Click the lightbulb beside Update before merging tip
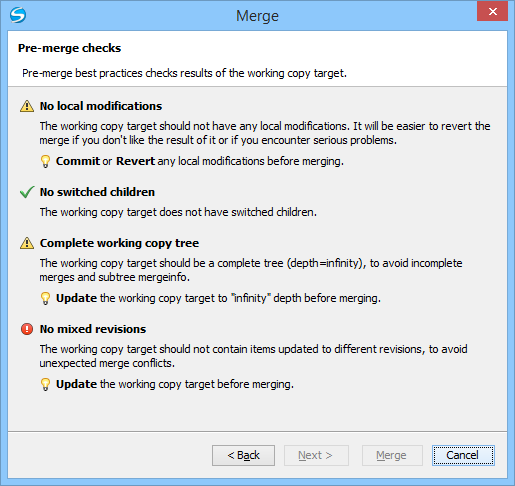The image size is (515, 486). [45, 384]
